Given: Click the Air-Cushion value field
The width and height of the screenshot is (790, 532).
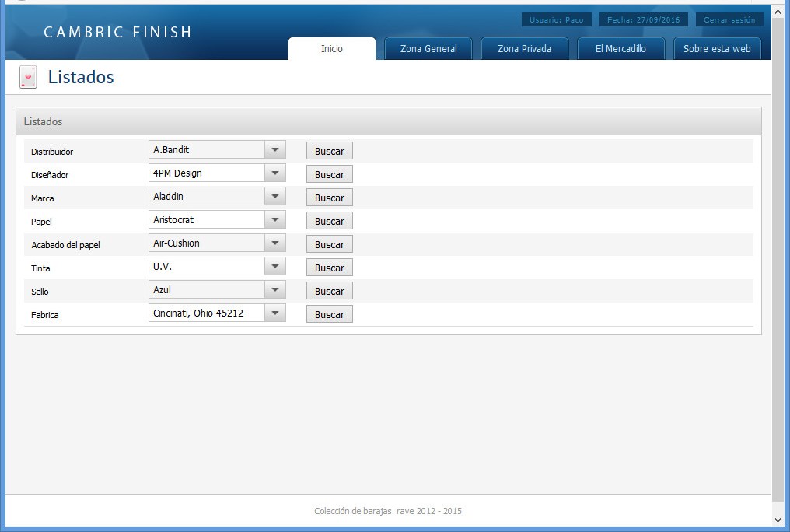Looking at the screenshot, I should point(207,243).
